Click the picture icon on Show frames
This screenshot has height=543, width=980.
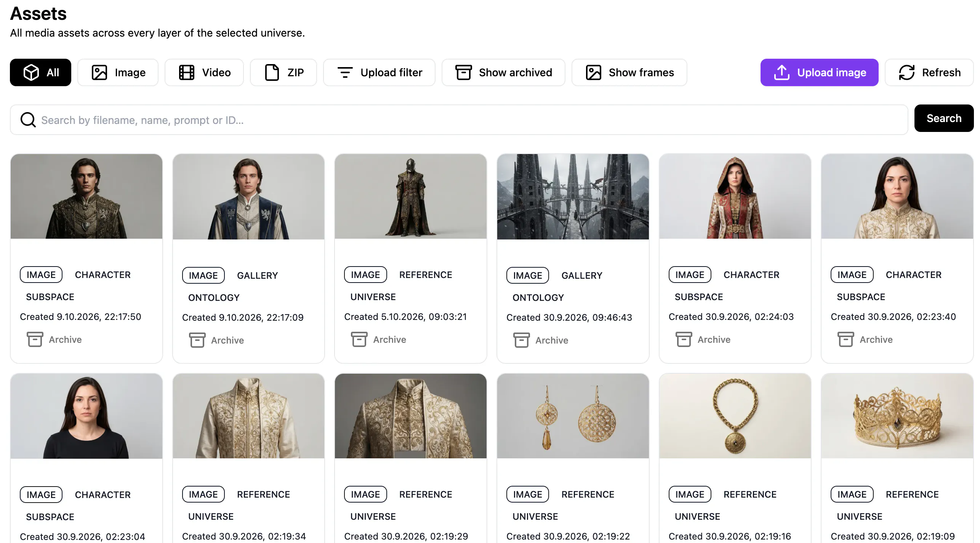594,72
